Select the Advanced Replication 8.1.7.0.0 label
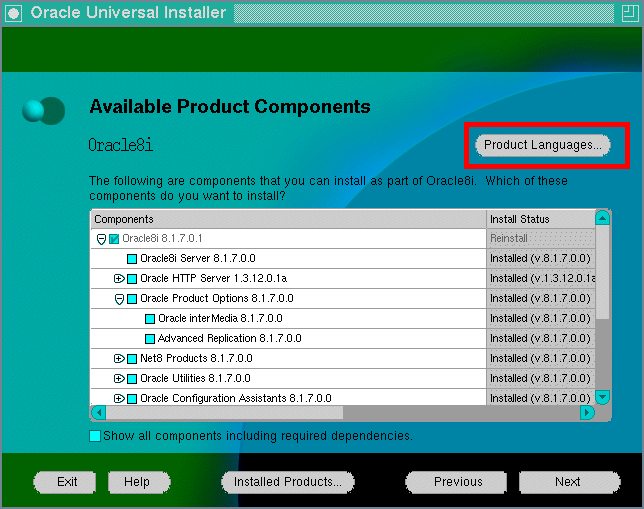This screenshot has height=509, width=644. [230, 339]
